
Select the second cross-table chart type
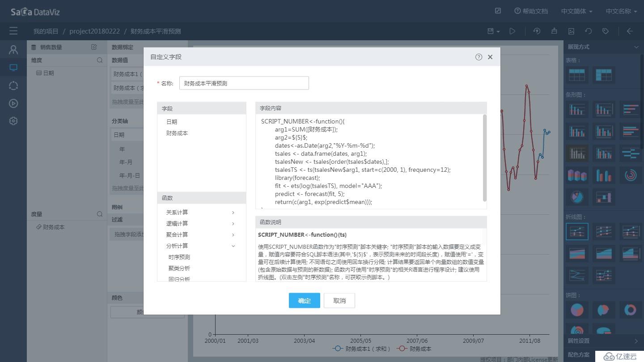(604, 75)
